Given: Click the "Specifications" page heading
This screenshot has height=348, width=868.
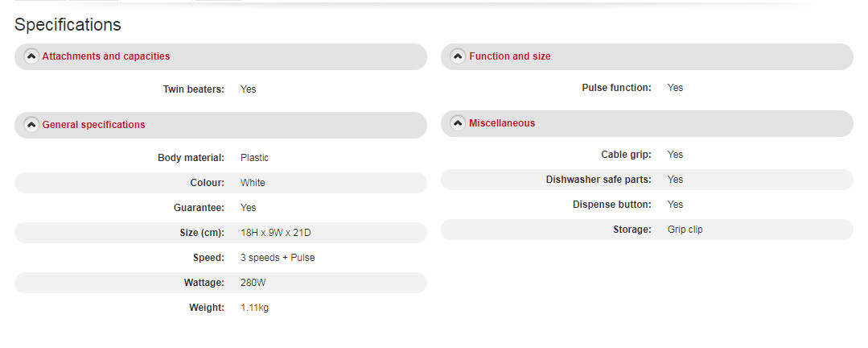Looking at the screenshot, I should click(x=68, y=25).
